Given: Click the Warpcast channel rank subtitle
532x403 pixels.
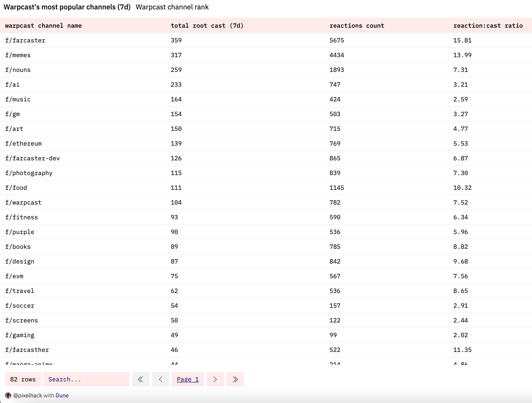Looking at the screenshot, I should (x=172, y=7).
